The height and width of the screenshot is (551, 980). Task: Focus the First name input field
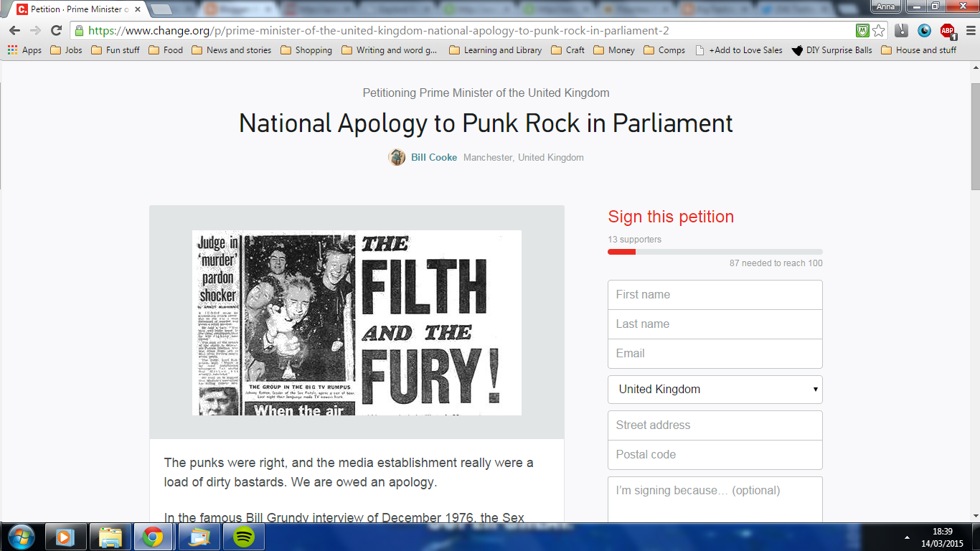pos(715,295)
